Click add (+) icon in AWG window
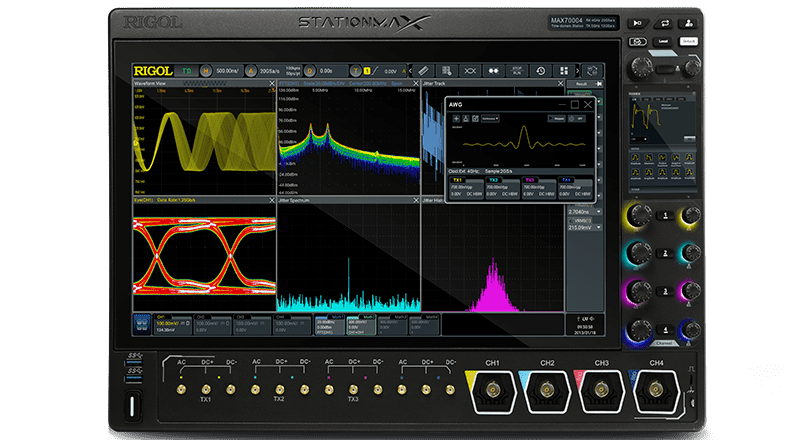 (x=456, y=119)
